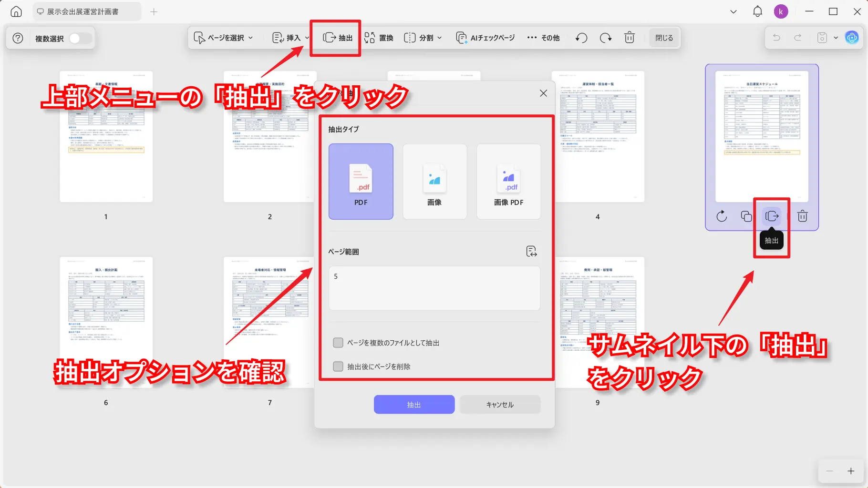Duplicate the selected page 5 thumbnail

click(746, 216)
